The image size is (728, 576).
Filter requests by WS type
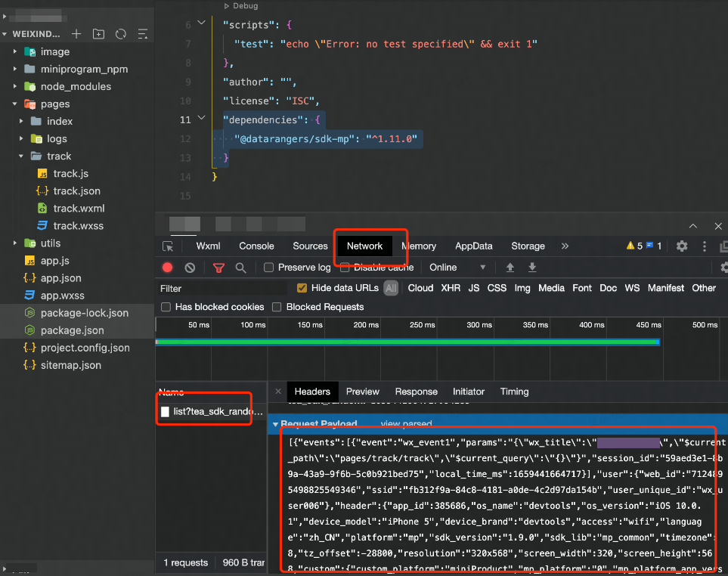pyautogui.click(x=632, y=288)
